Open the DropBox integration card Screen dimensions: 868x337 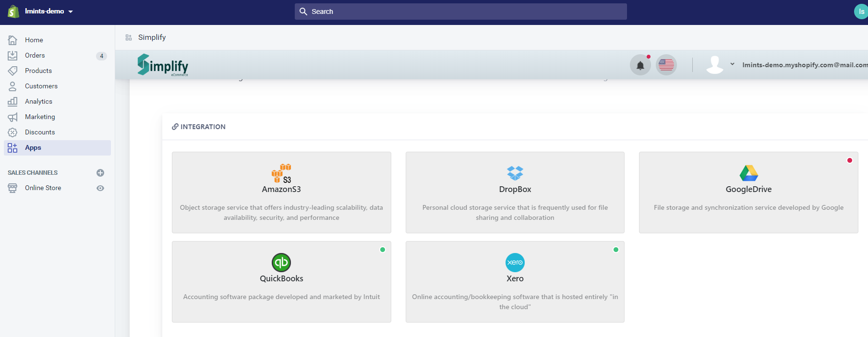[515, 193]
